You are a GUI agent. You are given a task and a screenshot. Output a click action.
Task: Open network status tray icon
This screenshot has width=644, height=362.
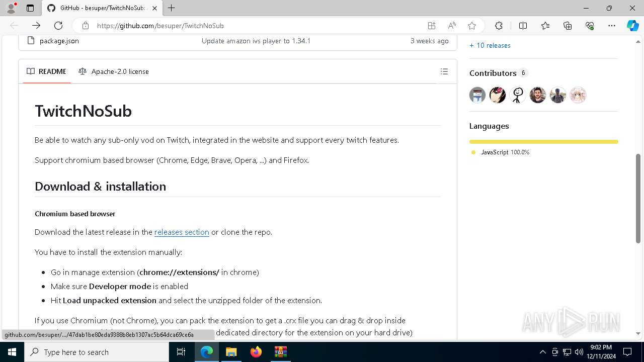pyautogui.click(x=567, y=352)
